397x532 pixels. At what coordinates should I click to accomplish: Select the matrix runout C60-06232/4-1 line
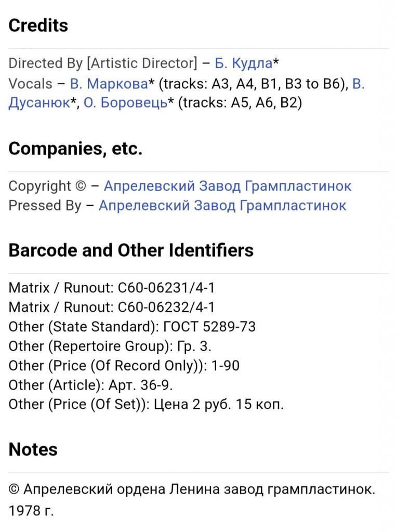point(112,307)
